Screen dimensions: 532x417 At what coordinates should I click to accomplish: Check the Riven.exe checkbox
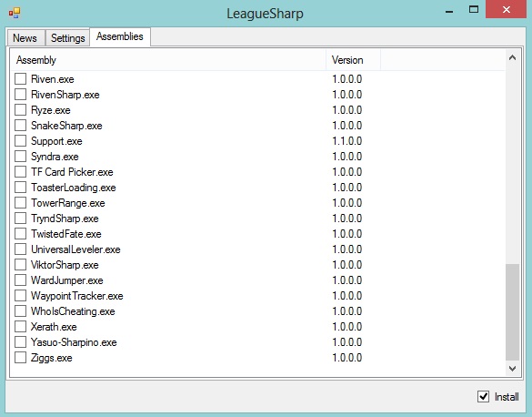pos(20,79)
